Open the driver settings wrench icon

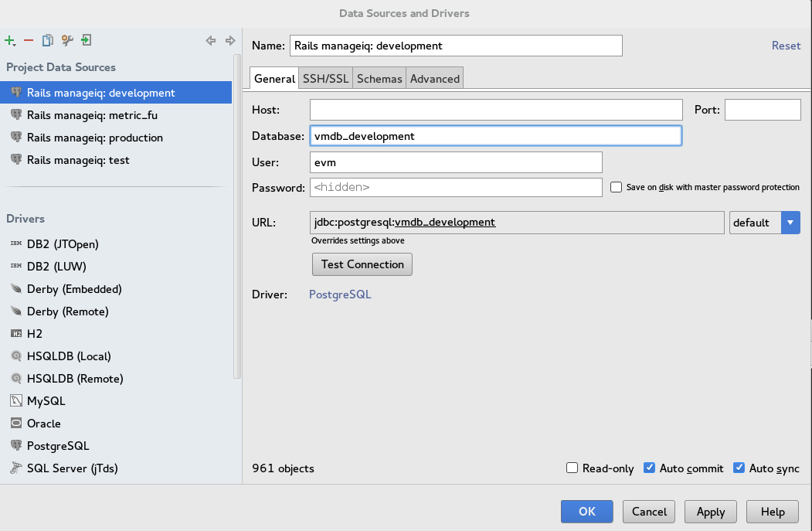pyautogui.click(x=66, y=40)
